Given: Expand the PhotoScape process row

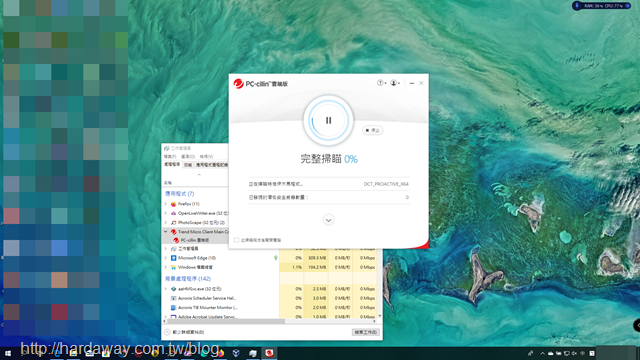Looking at the screenshot, I should [x=166, y=222].
